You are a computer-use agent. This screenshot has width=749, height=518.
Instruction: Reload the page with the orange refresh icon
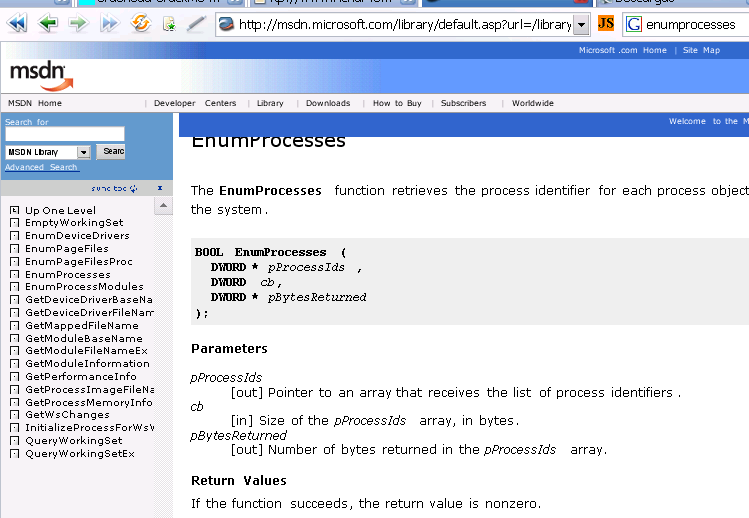(141, 23)
